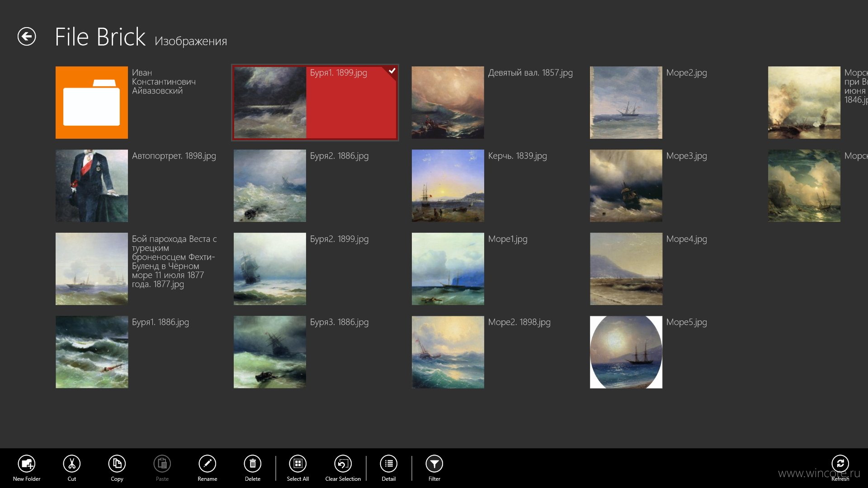Select Девятый вал. 1857.jpg thumbnail
The image size is (868, 488).
[448, 103]
